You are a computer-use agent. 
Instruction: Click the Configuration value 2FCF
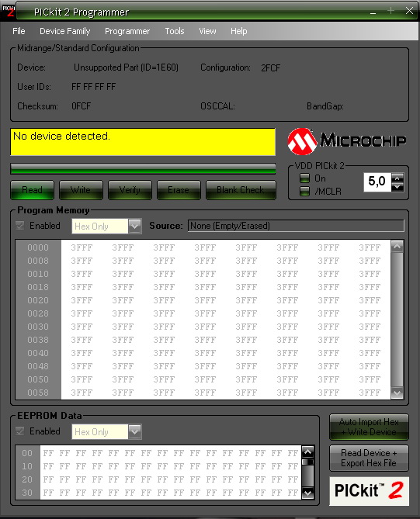tap(271, 68)
